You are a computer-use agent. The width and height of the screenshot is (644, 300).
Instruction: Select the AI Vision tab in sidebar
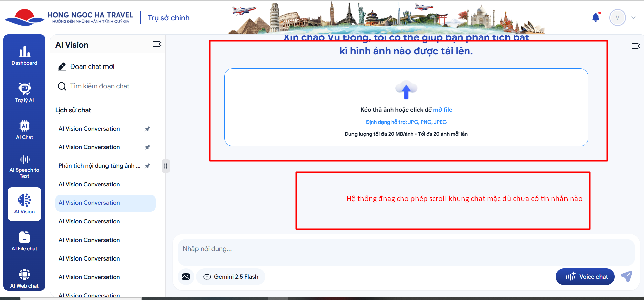click(24, 204)
